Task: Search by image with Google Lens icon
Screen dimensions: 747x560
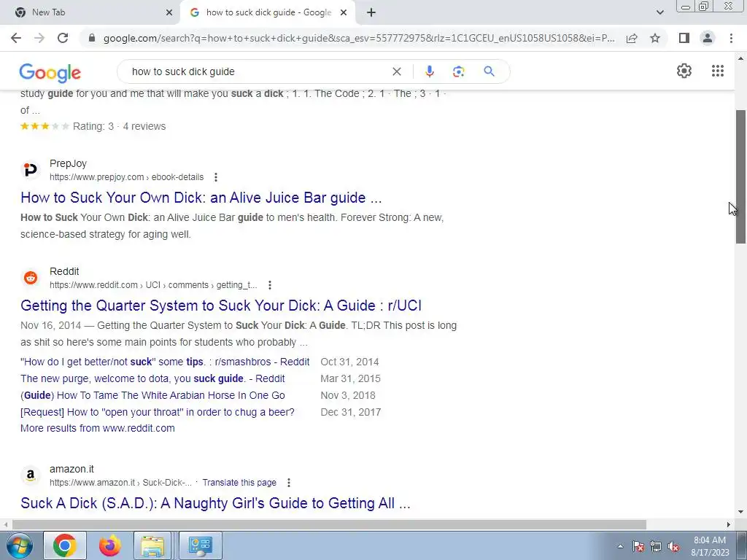Action: point(458,71)
